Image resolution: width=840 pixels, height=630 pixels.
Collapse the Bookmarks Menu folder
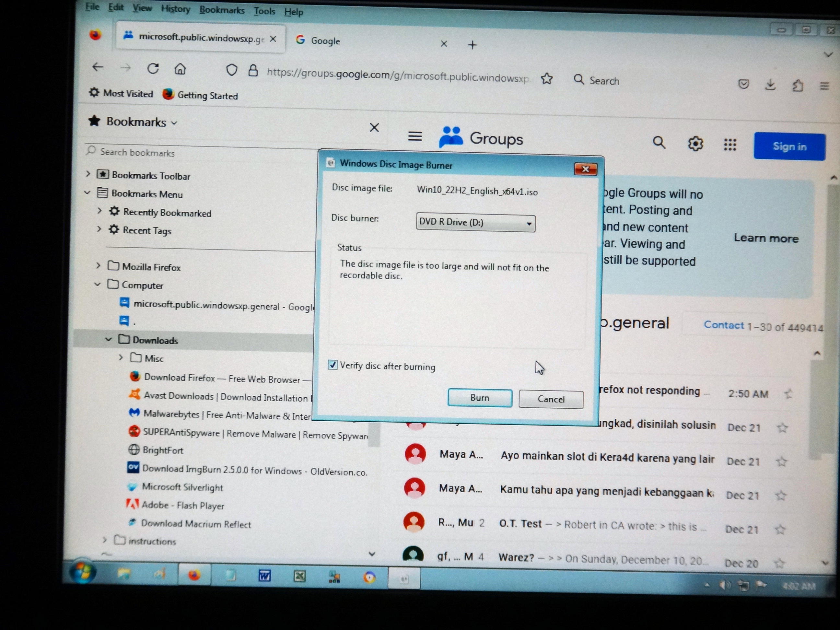[87, 192]
